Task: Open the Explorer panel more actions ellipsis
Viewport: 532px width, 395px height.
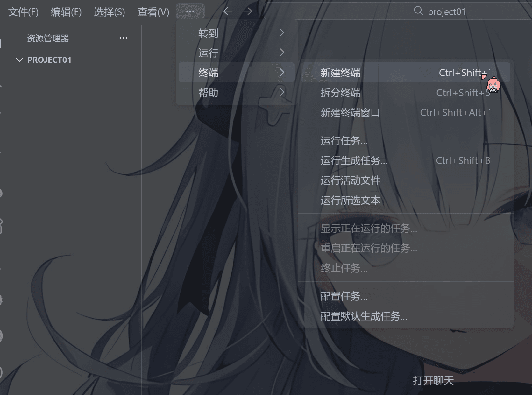Action: (124, 38)
